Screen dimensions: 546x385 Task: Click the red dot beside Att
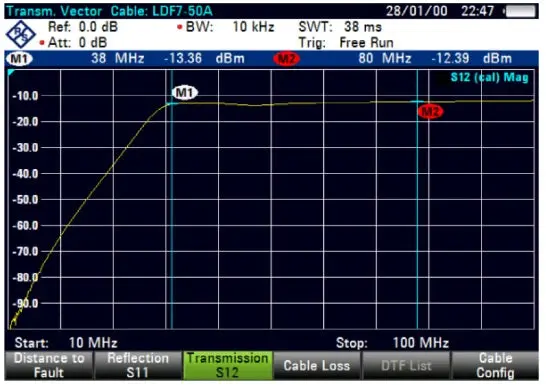(x=42, y=43)
